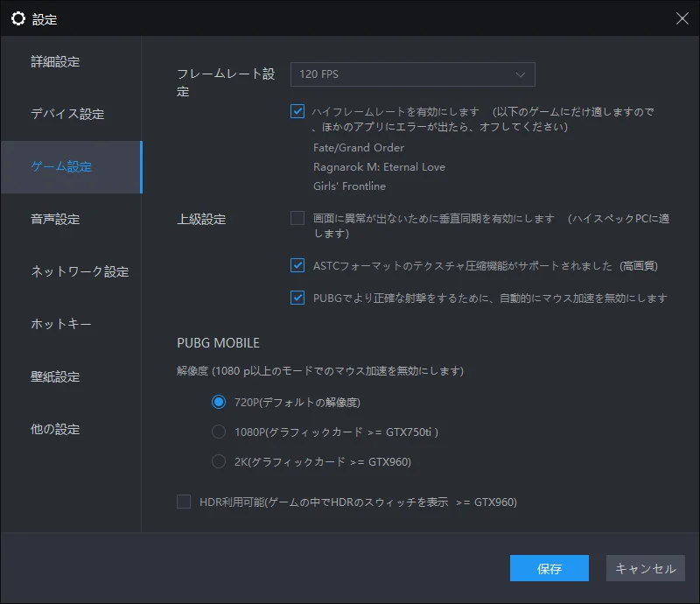Click the Fate/Grand Order text

[x=359, y=147]
